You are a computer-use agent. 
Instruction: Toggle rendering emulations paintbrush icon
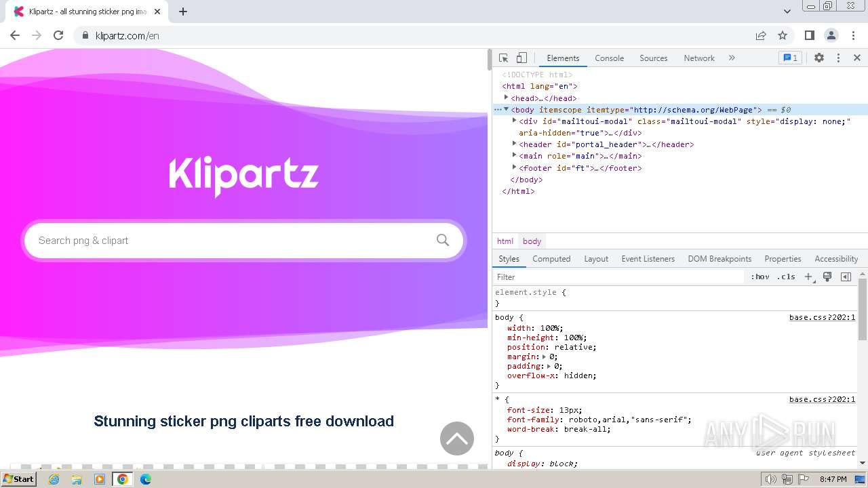[827, 277]
